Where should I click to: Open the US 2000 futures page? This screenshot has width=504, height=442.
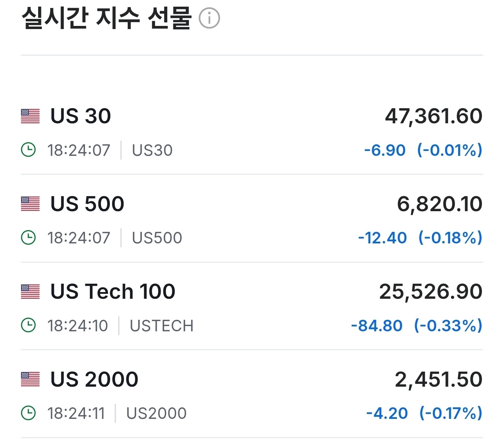tap(94, 379)
